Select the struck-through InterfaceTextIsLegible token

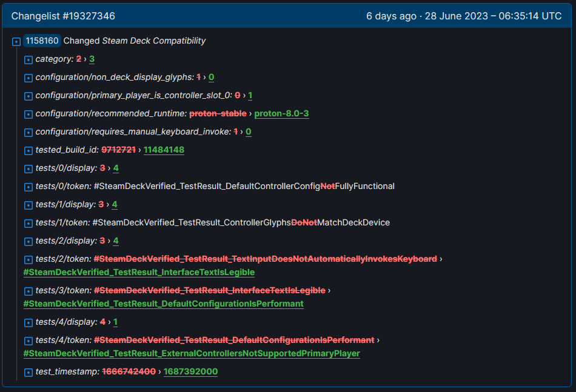pyautogui.click(x=209, y=290)
